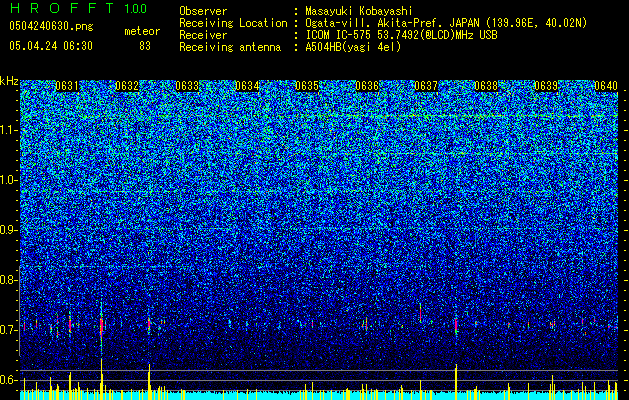Click the 0635 time marker
Screen dimensions: 629x400
[307, 86]
